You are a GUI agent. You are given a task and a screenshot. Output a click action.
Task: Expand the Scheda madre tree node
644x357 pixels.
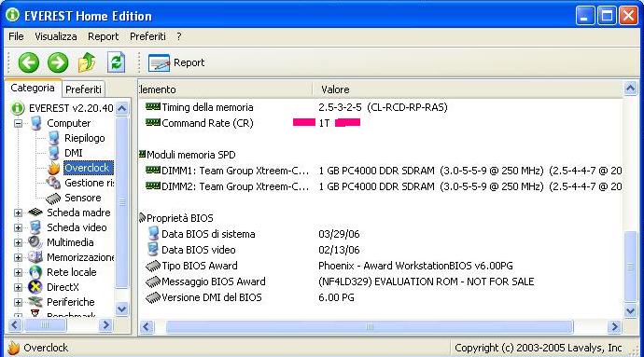pyautogui.click(x=18, y=213)
